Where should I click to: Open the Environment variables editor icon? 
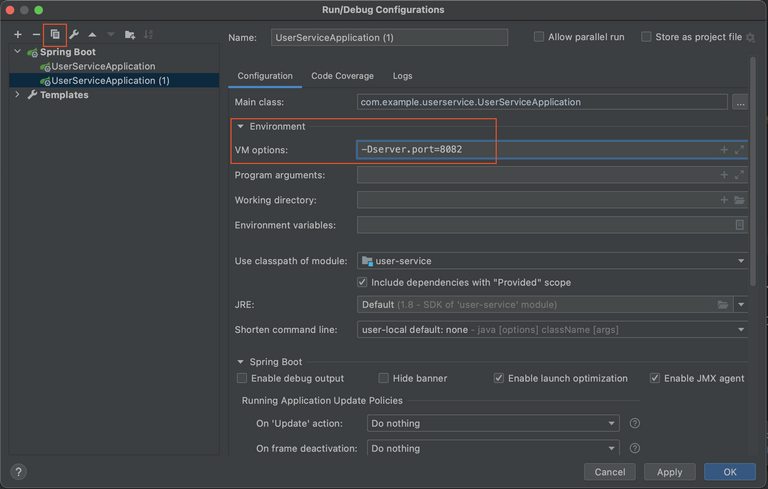740,224
